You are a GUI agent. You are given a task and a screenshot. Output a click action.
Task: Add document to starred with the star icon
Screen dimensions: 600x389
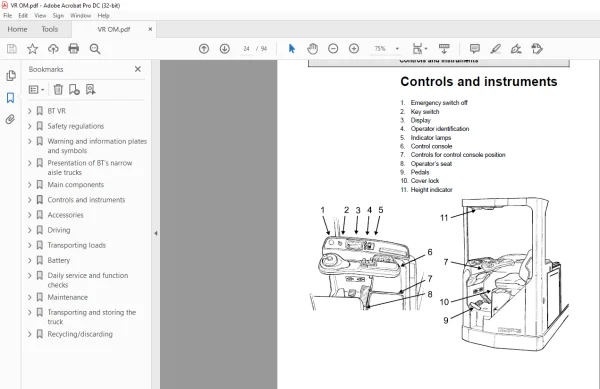coord(33,49)
